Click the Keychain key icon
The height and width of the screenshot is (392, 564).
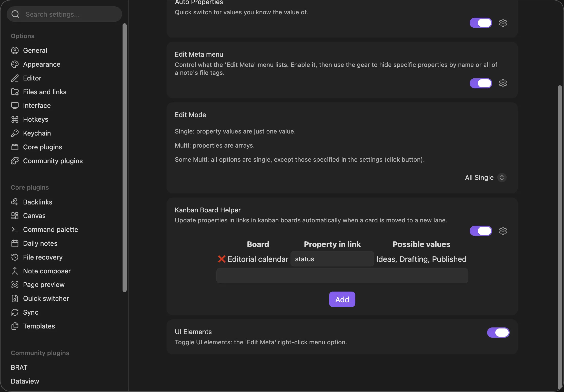[15, 133]
